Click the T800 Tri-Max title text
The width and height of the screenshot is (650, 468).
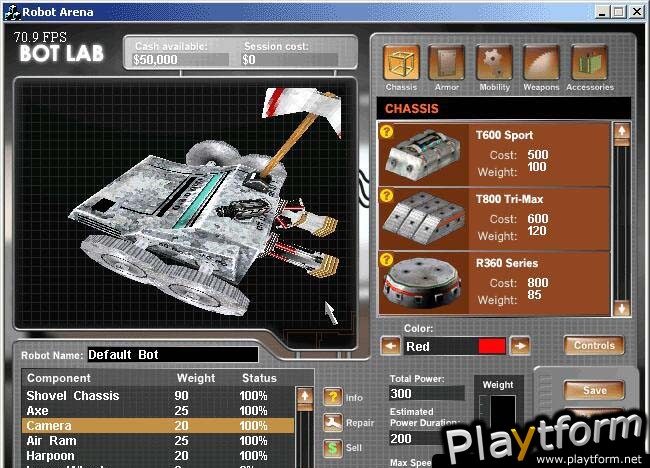coord(509,199)
